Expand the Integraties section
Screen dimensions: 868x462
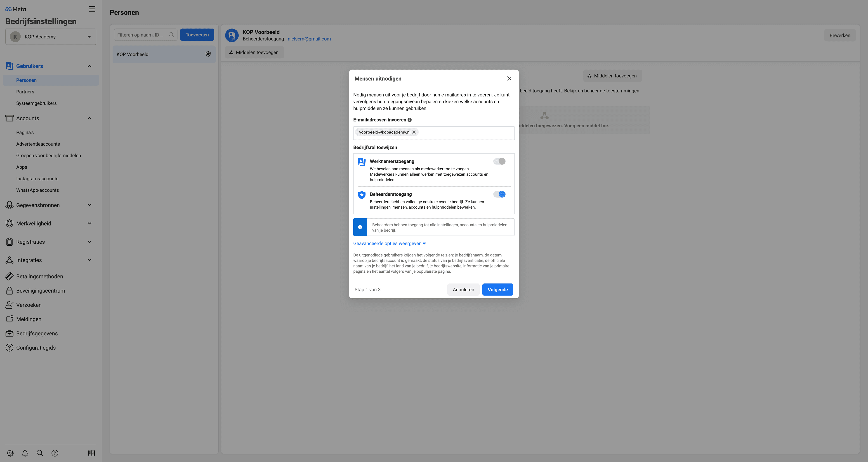coord(89,260)
